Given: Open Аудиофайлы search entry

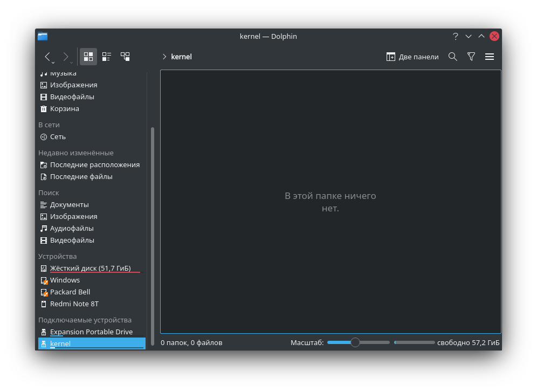Looking at the screenshot, I should tap(92, 229).
